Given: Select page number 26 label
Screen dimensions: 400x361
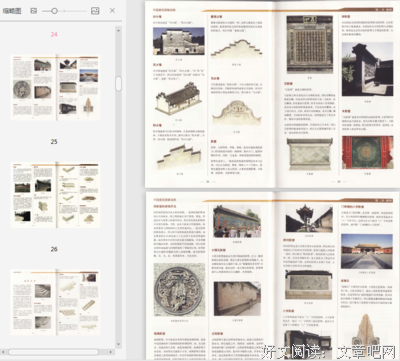Looking at the screenshot, I should point(54,249).
